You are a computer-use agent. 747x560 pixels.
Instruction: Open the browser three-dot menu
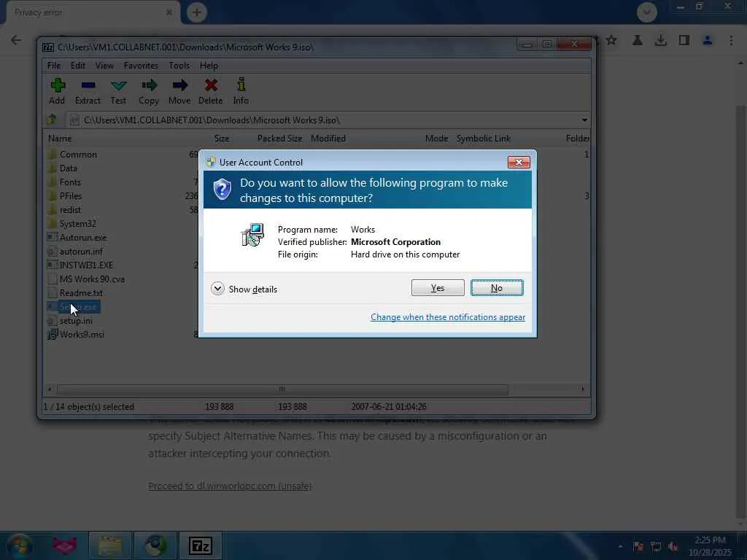(x=731, y=41)
